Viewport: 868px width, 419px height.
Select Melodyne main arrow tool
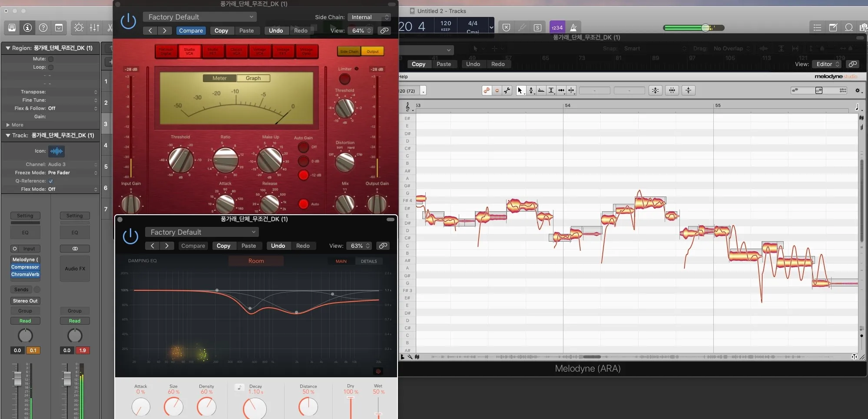coord(520,90)
